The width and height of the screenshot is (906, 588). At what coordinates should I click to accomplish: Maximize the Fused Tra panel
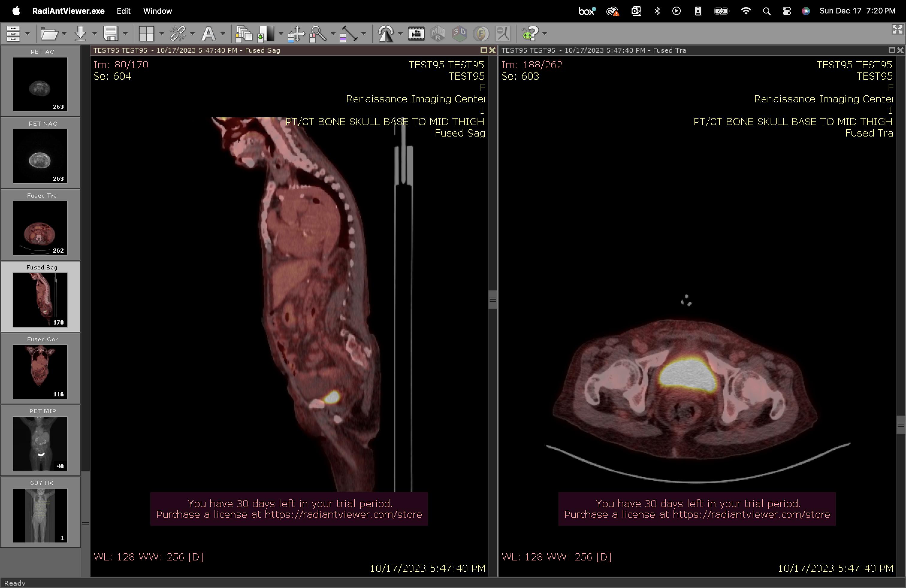tap(892, 50)
